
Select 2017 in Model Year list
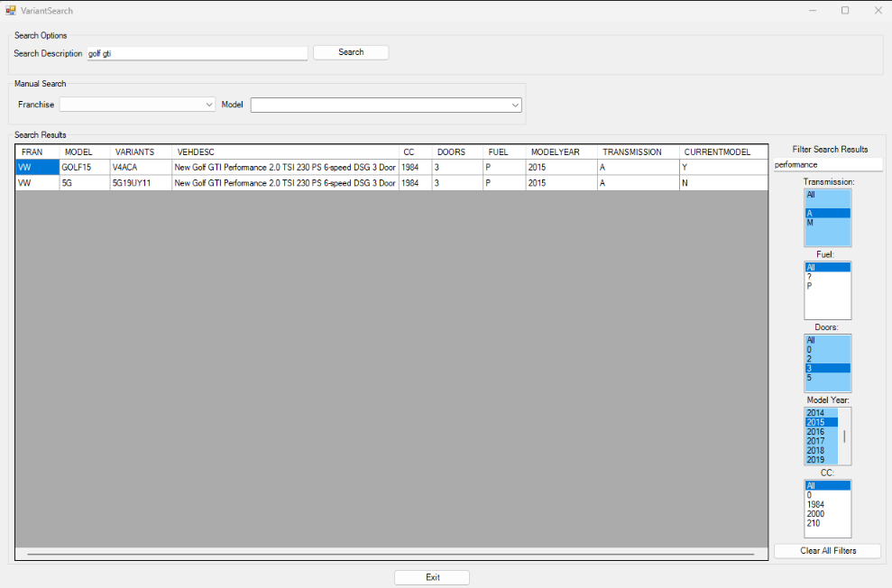822,441
